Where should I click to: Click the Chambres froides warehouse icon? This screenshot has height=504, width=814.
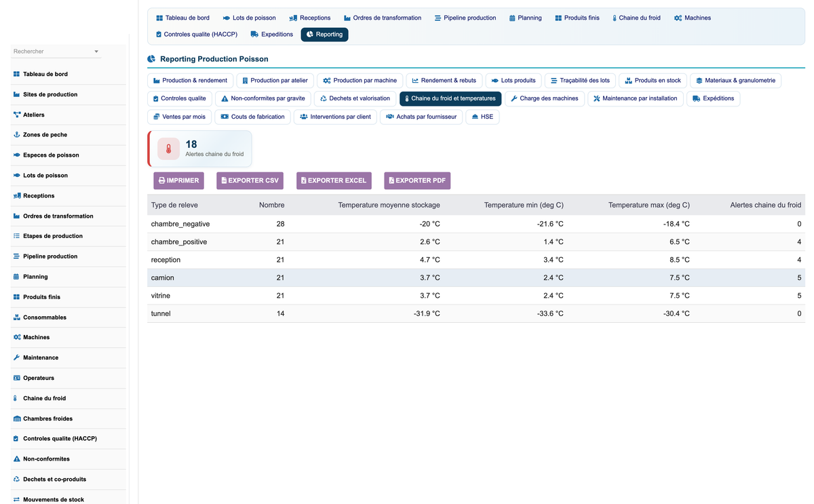coord(17,419)
